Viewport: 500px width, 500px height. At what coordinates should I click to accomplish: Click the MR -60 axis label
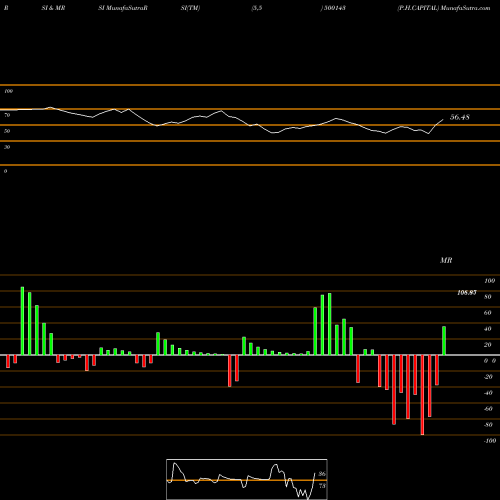pos(488,409)
